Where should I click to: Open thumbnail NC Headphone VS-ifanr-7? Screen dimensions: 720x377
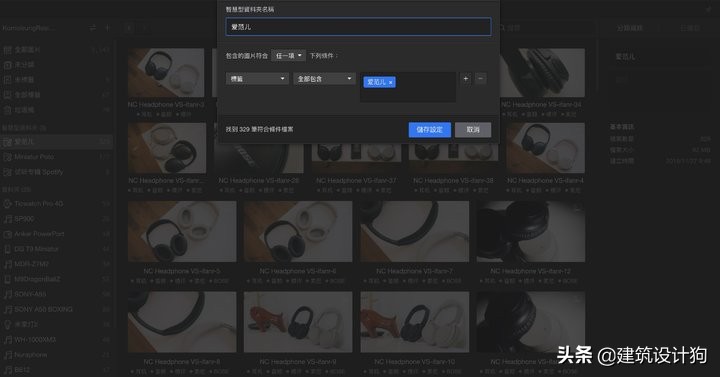(x=415, y=231)
